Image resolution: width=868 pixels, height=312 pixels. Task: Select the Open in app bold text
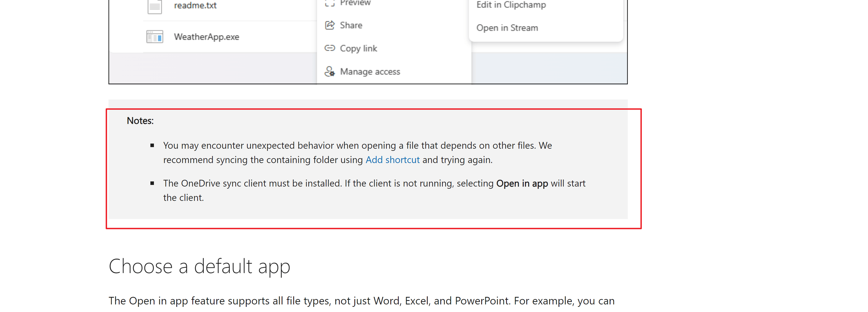tap(522, 183)
